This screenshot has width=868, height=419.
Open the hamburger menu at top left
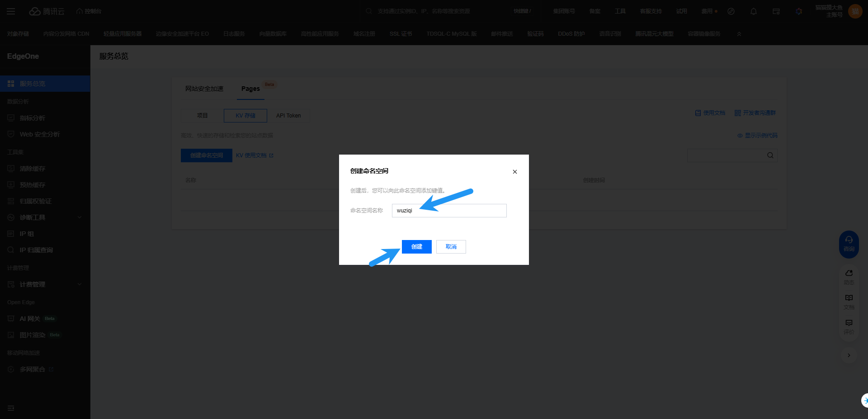click(11, 11)
